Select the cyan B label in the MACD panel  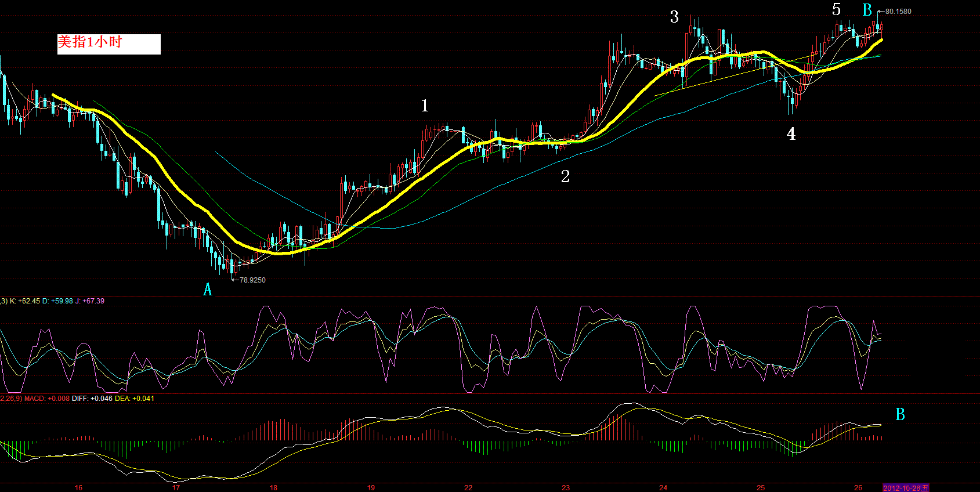click(900, 414)
